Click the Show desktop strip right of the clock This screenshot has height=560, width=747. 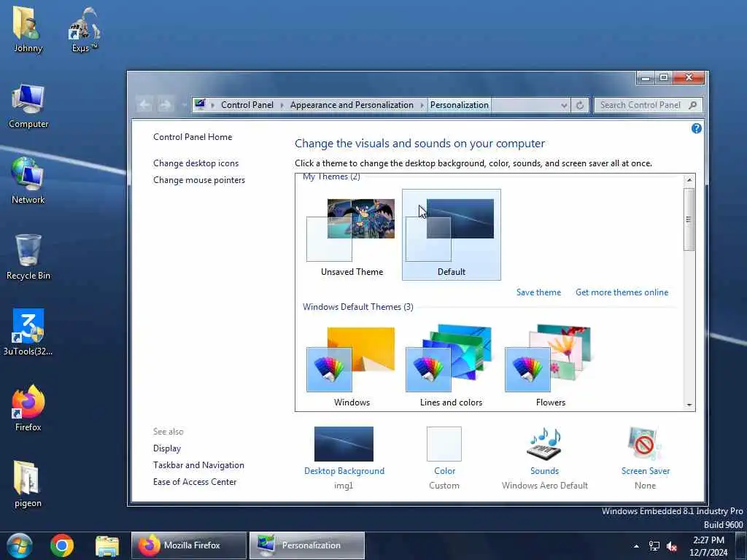(x=742, y=545)
